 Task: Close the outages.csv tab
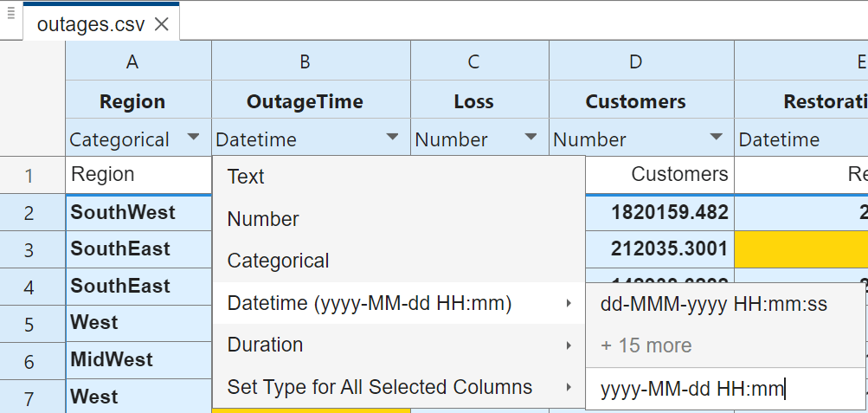pyautogui.click(x=161, y=23)
